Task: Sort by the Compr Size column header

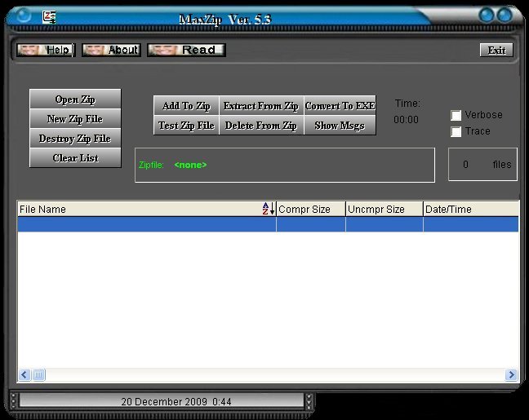Action: 310,210
